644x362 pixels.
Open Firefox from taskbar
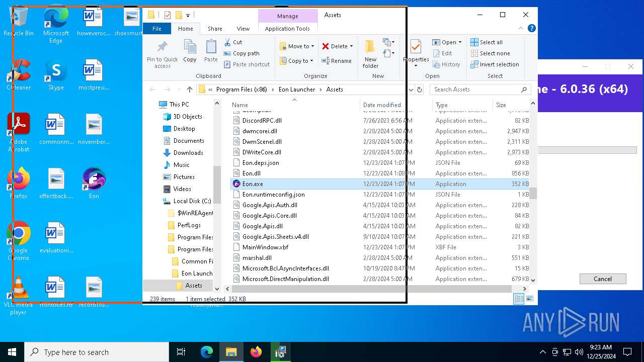256,352
